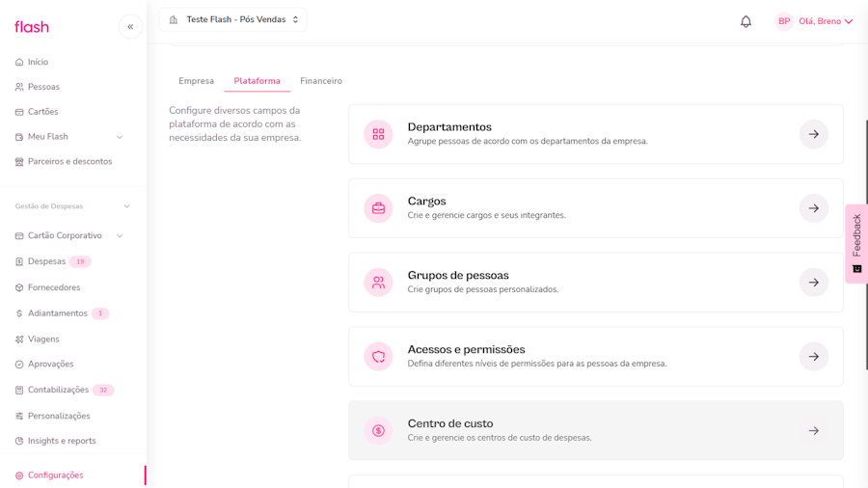
Task: Expand the Meu Flash submenu chevron
Action: [120, 137]
